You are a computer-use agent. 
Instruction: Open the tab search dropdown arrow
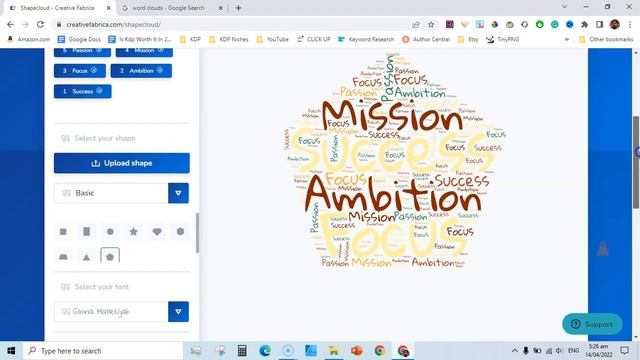pyautogui.click(x=564, y=7)
